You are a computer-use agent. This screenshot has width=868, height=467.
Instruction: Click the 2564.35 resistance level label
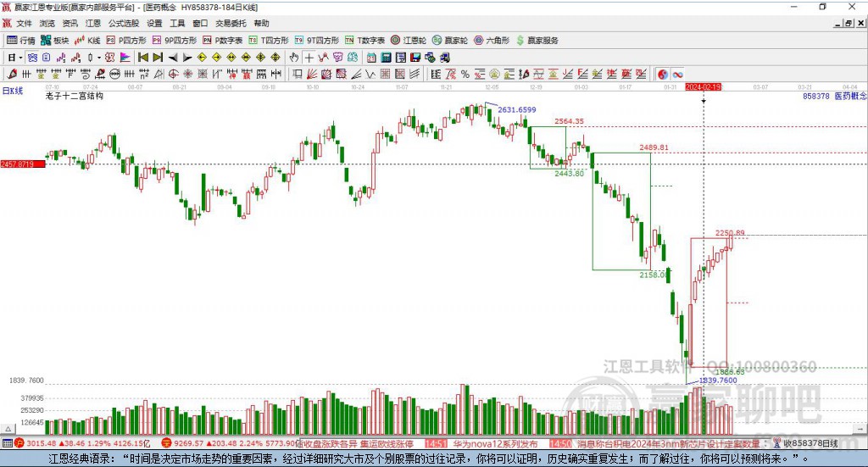569,121
